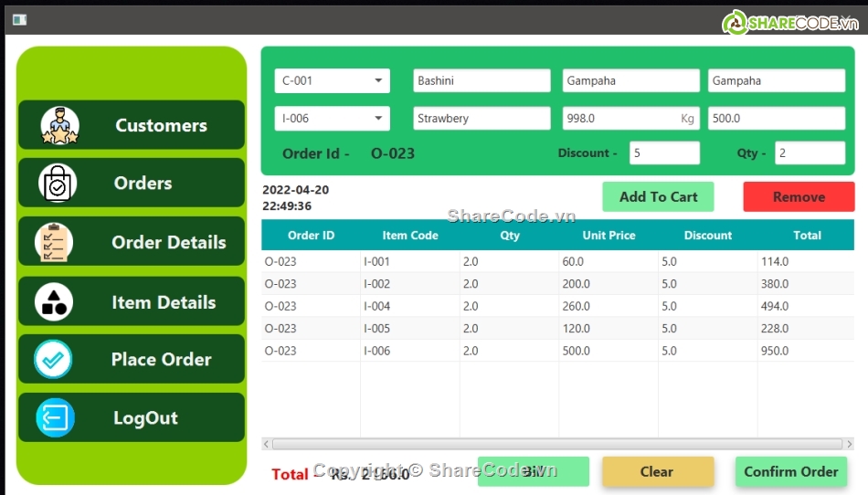Click the Item Details shapes icon
Screen dimensions: 868x495
54,302
